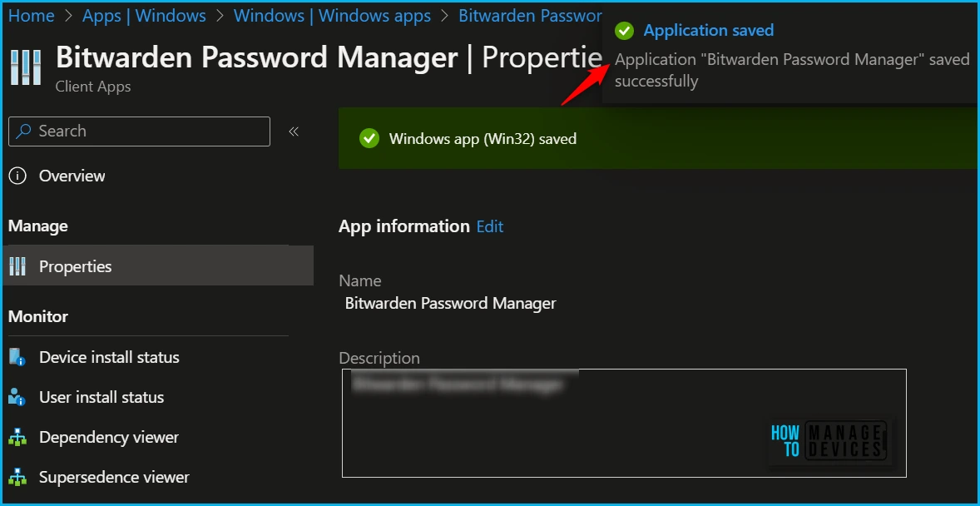This screenshot has width=980, height=506.
Task: Click the Bitwarden app icon beside page title
Action: coord(27,67)
